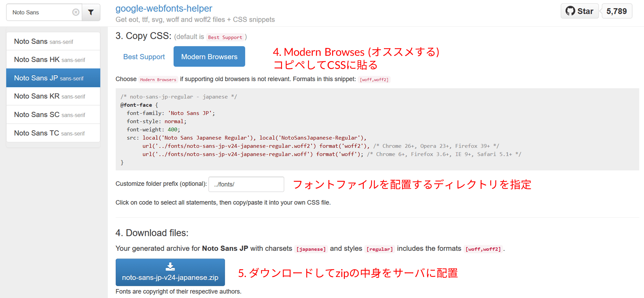The height and width of the screenshot is (298, 644).
Task: Select Noto Sans HK font
Action: pyautogui.click(x=53, y=59)
